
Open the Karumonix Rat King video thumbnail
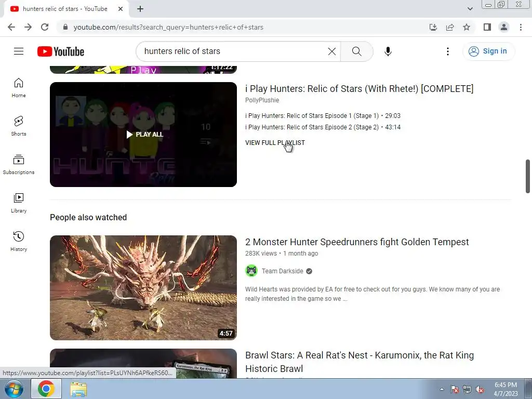coord(143,363)
